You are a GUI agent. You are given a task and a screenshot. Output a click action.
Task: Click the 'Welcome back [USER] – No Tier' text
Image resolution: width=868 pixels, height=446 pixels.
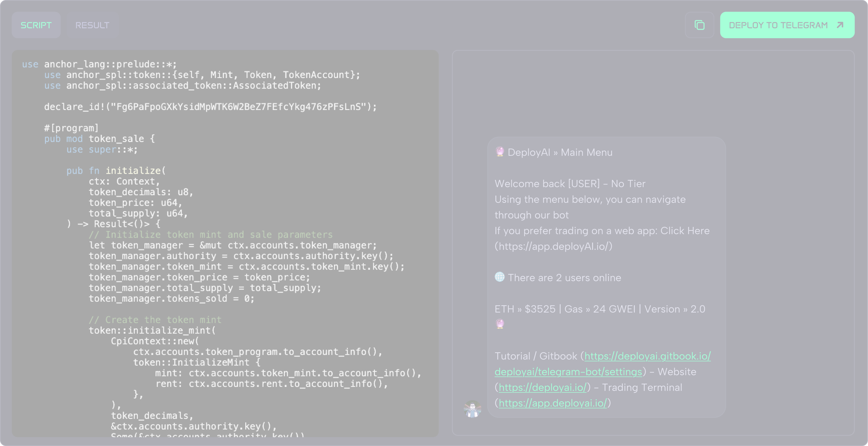(x=570, y=183)
